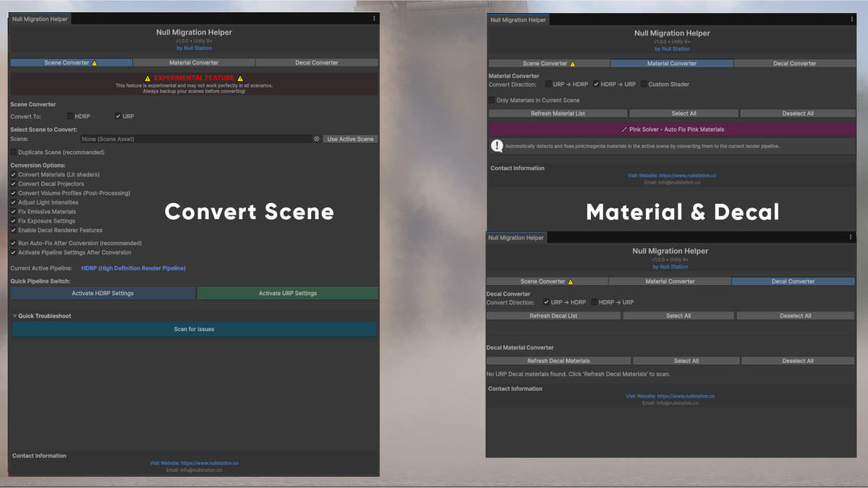This screenshot has width=868, height=488.
Task: Collapse the Quick Troubleshoot section
Action: tap(14, 316)
